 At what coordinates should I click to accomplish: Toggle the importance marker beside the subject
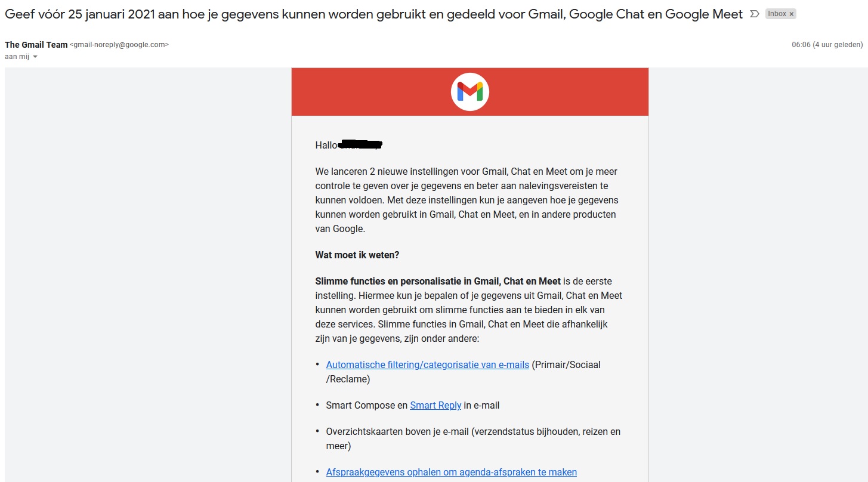coord(756,14)
